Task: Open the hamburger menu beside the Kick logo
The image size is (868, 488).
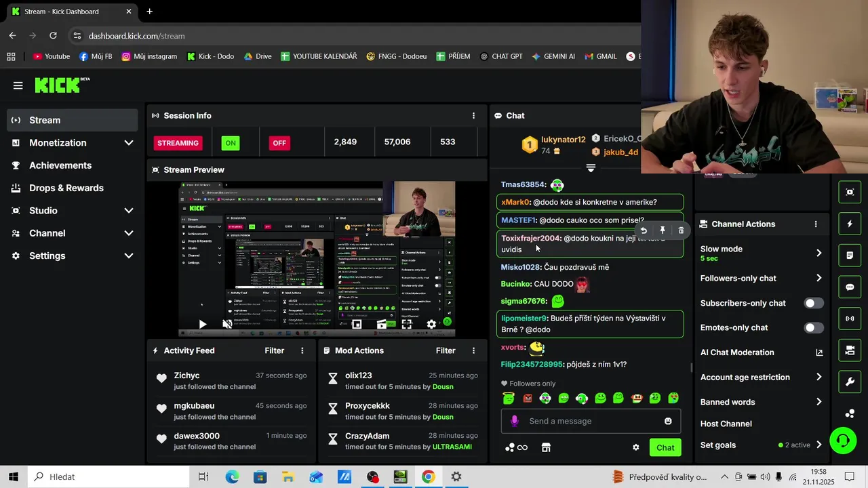Action: (18, 85)
